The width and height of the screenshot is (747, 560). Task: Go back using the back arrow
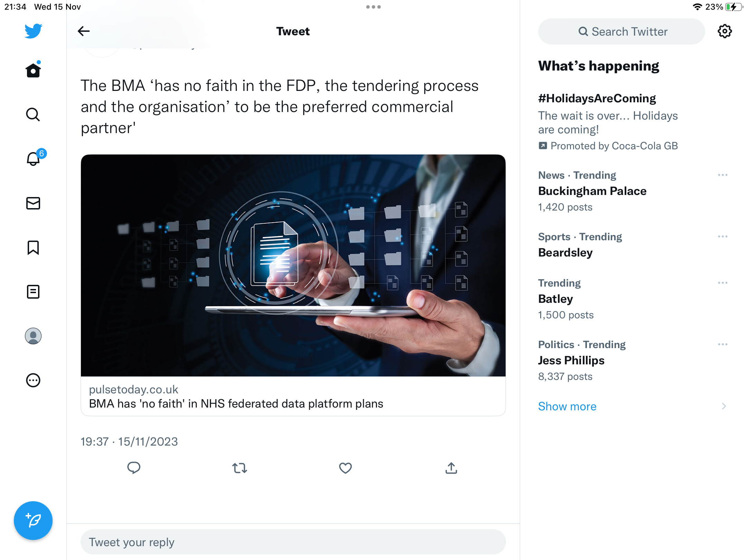pyautogui.click(x=84, y=31)
